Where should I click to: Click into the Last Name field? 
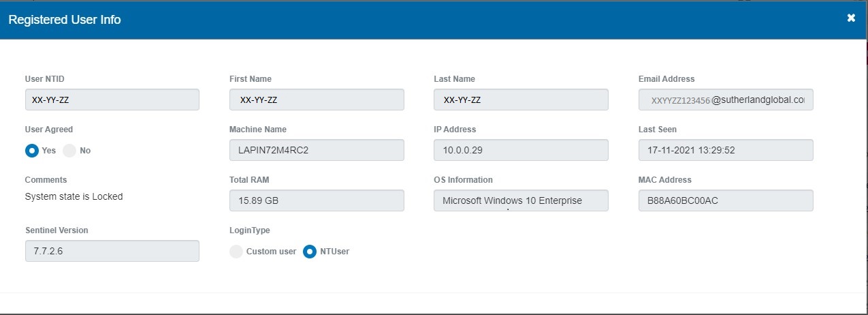(521, 100)
